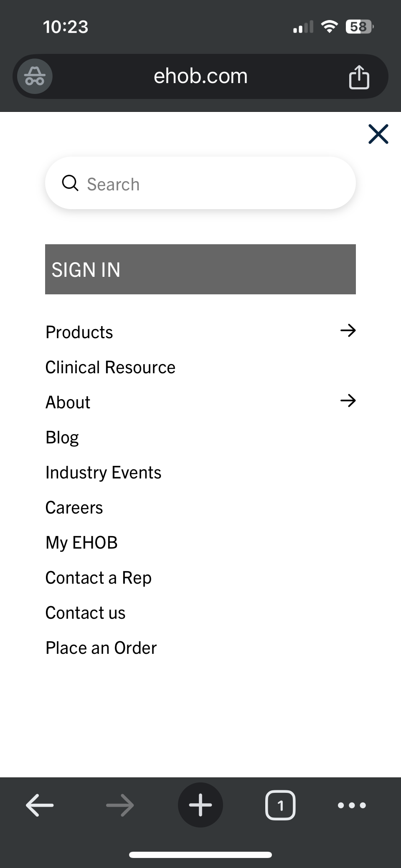The image size is (401, 868).
Task: Open the tab switcher icon
Action: [x=280, y=805]
